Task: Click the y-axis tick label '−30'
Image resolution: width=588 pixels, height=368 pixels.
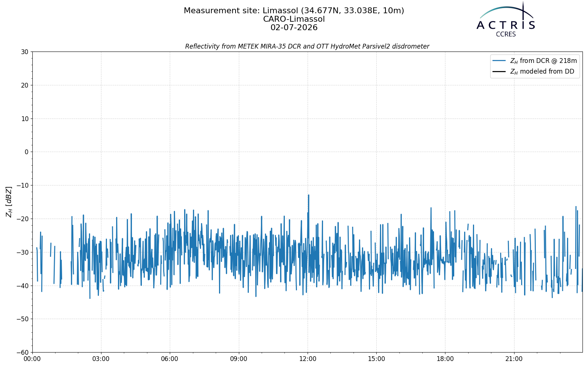Action: coord(22,252)
